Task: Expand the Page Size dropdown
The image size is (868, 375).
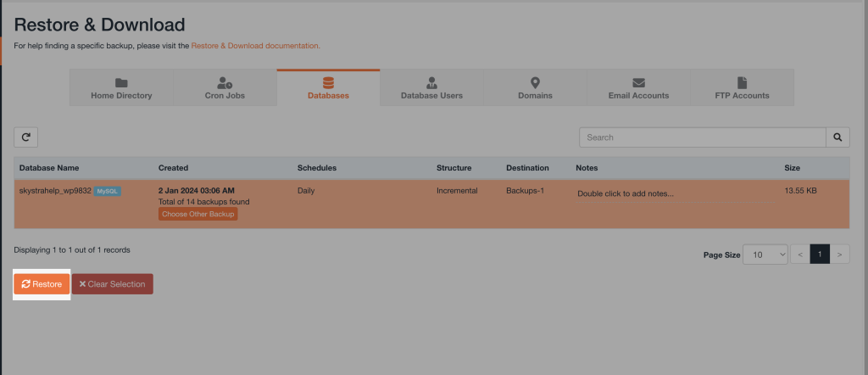Action: pyautogui.click(x=765, y=255)
